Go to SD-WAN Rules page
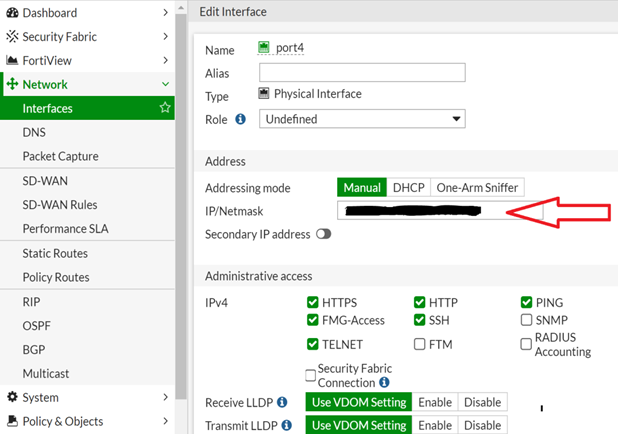Viewport: 618px width, 434px height. click(60, 205)
